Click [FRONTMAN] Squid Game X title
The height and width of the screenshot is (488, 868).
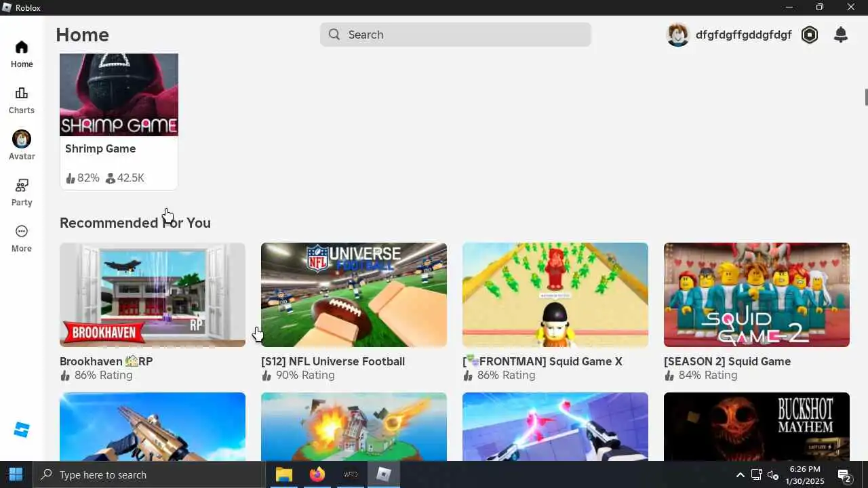click(542, 361)
